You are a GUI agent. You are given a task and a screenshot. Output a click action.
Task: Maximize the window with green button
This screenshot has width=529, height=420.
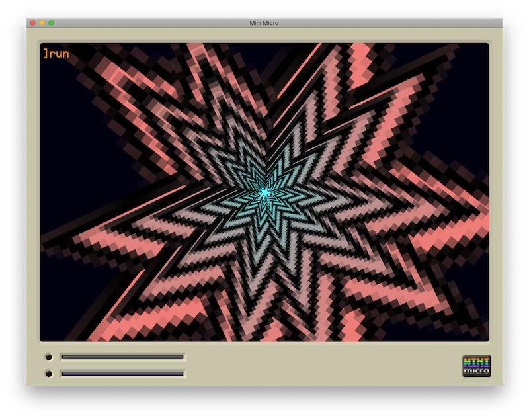tap(52, 22)
